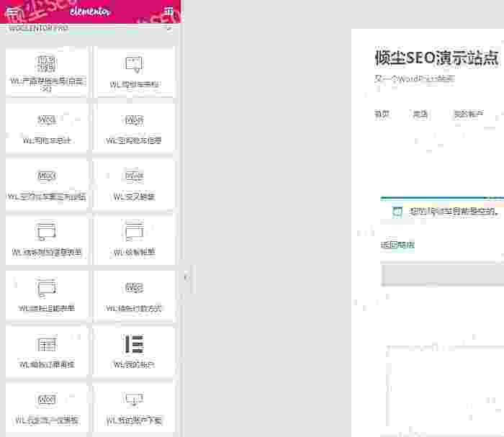Click the elementor logo in header
The width and height of the screenshot is (504, 437).
click(90, 12)
